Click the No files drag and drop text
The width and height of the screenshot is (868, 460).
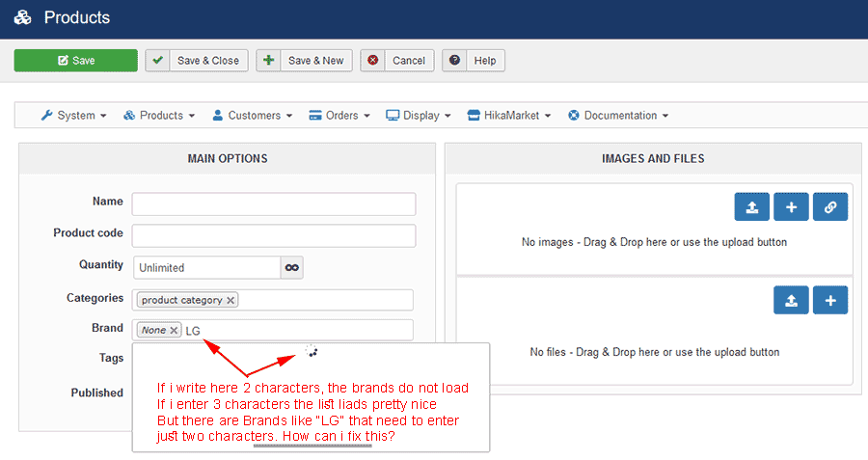click(654, 352)
